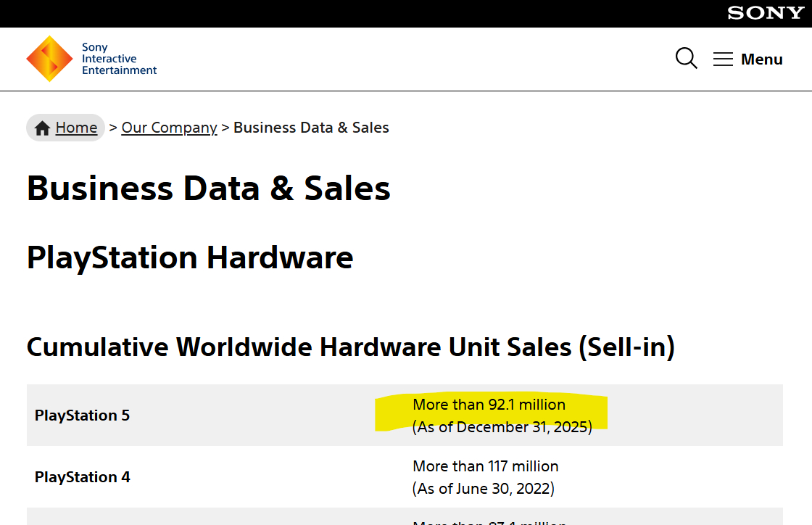Click the house icon in the breadcrumb
The width and height of the screenshot is (812, 525).
[x=42, y=128]
